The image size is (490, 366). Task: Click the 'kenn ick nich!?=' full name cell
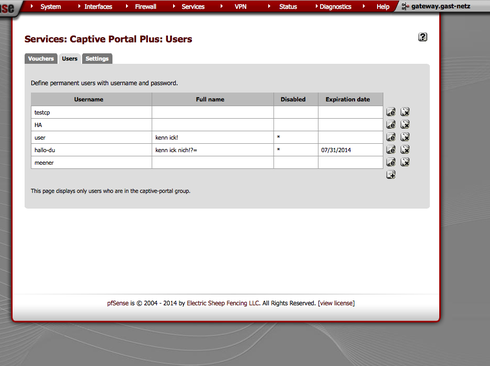tap(213, 150)
